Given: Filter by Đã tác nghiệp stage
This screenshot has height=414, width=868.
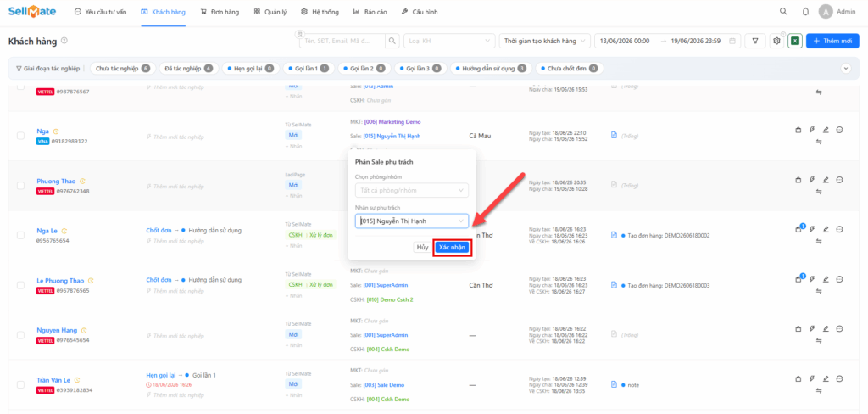Looking at the screenshot, I should click(188, 69).
